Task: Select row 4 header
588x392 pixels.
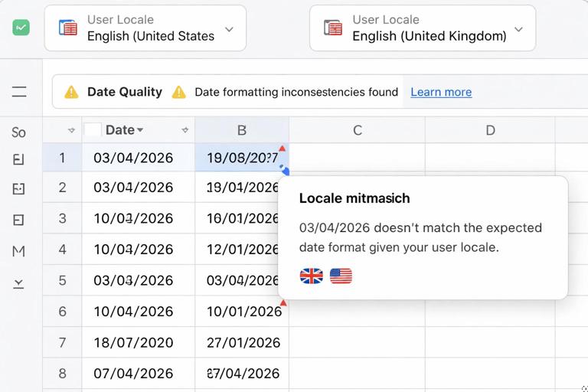Action: pyautogui.click(x=62, y=250)
